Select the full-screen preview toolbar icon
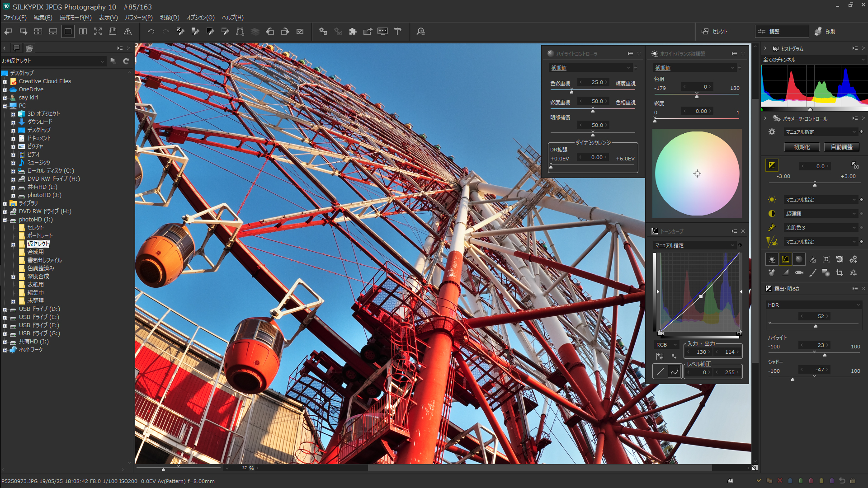The image size is (868, 488). tap(98, 32)
